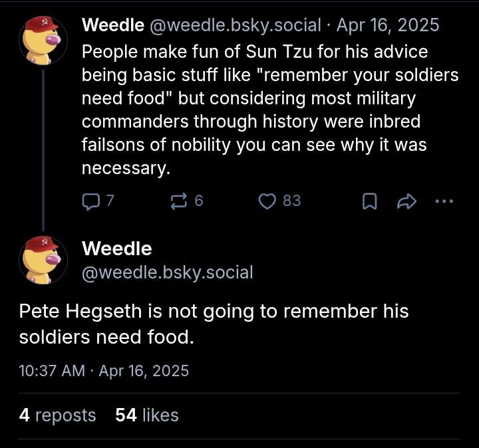Click the reply speech bubble icon

90,201
